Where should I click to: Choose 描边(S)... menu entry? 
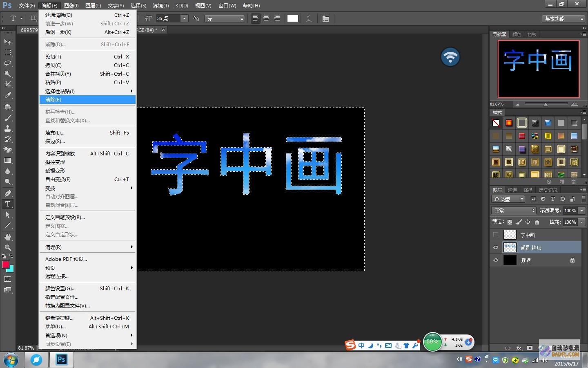pyautogui.click(x=87, y=141)
